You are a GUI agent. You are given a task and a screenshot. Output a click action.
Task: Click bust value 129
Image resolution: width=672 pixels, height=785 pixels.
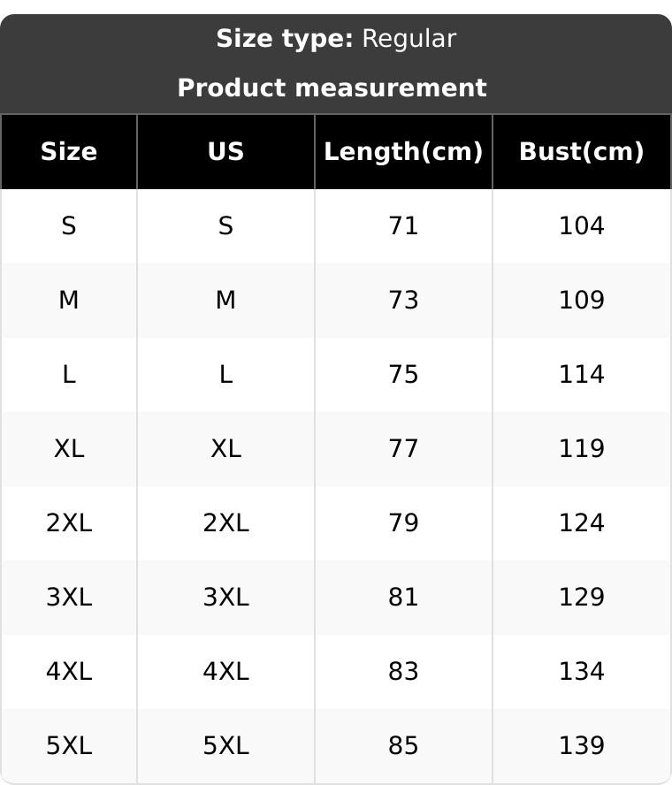point(581,598)
